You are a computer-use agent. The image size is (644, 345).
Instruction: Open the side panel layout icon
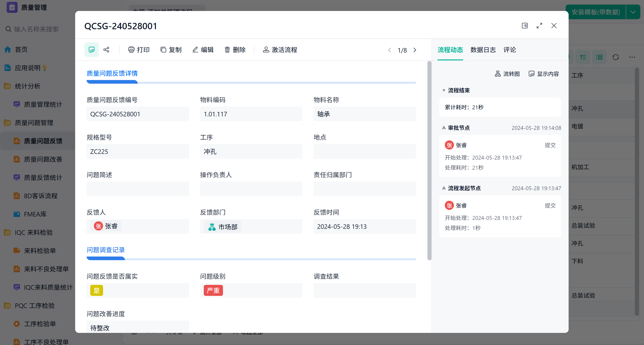[525, 26]
